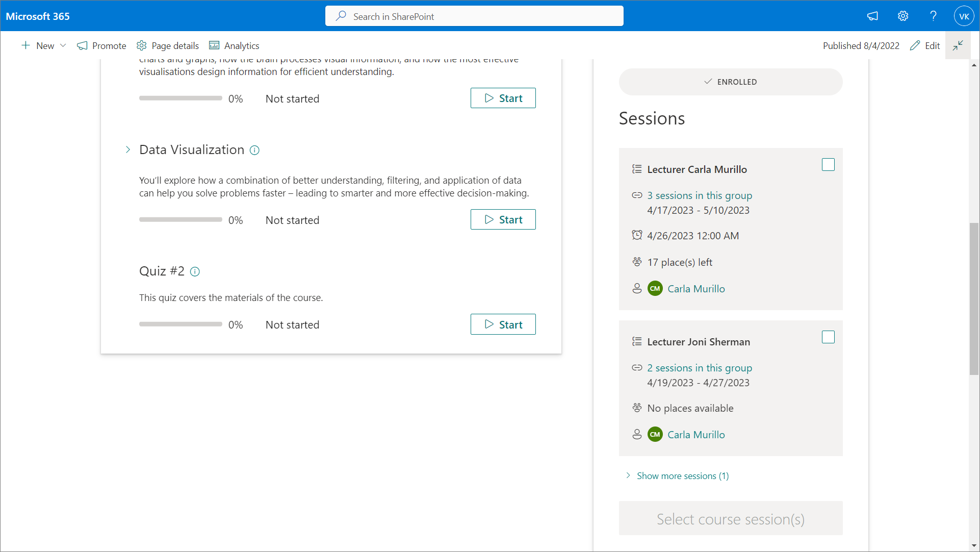Click the Search in SharePoint field

click(474, 16)
